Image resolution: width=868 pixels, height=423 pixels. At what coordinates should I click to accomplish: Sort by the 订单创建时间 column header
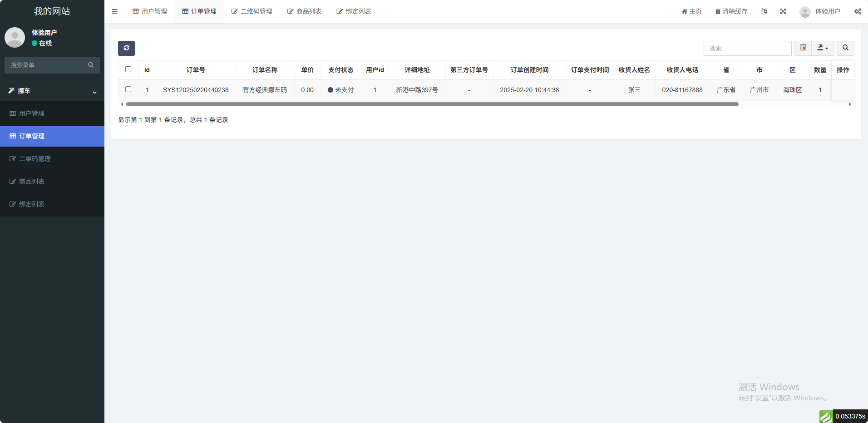click(529, 70)
